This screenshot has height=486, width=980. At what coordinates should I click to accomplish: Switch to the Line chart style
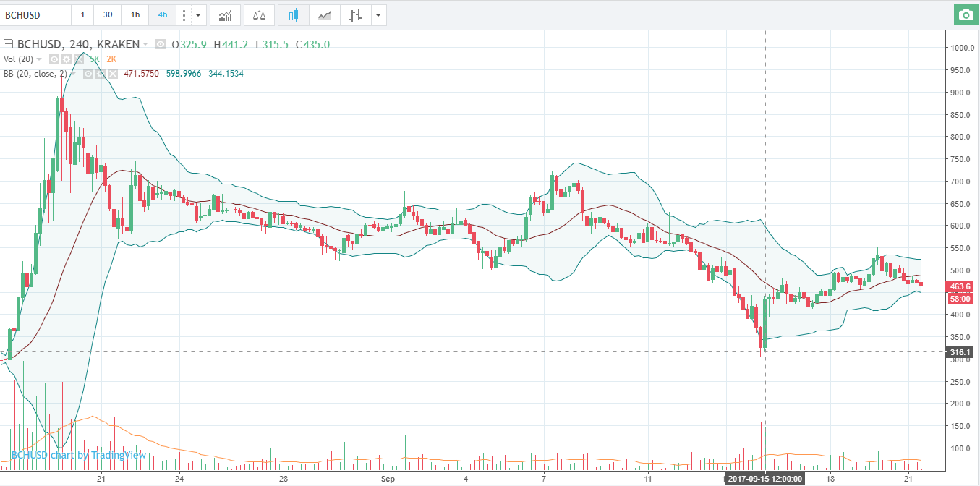point(325,14)
